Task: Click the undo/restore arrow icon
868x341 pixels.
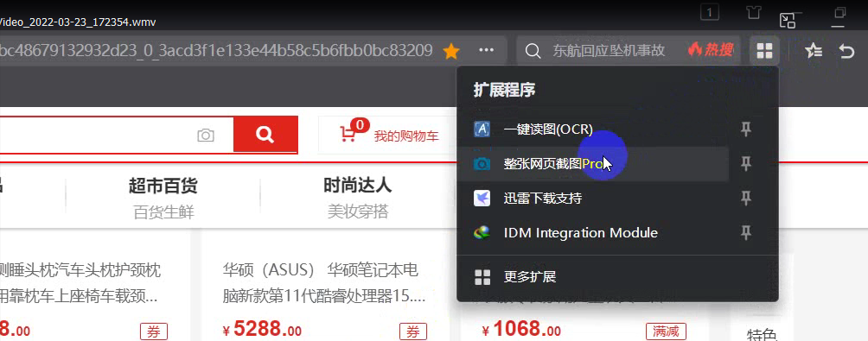Action: (847, 52)
